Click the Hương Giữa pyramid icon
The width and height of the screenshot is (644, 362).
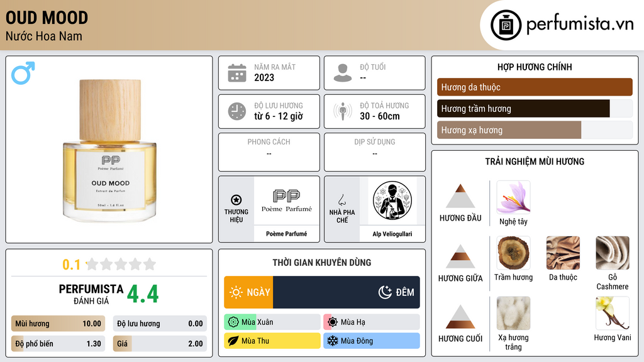coord(460,256)
